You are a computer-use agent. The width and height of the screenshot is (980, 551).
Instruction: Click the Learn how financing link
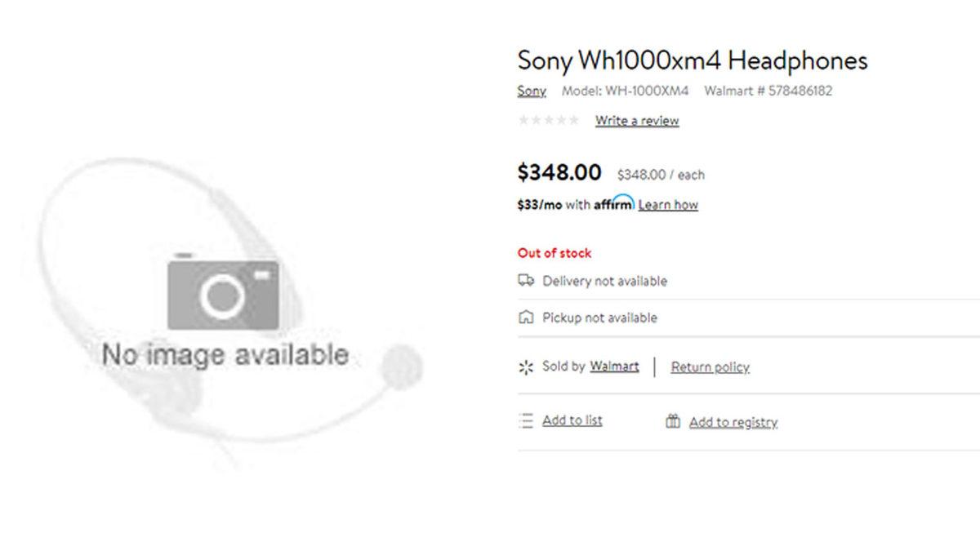pyautogui.click(x=667, y=204)
